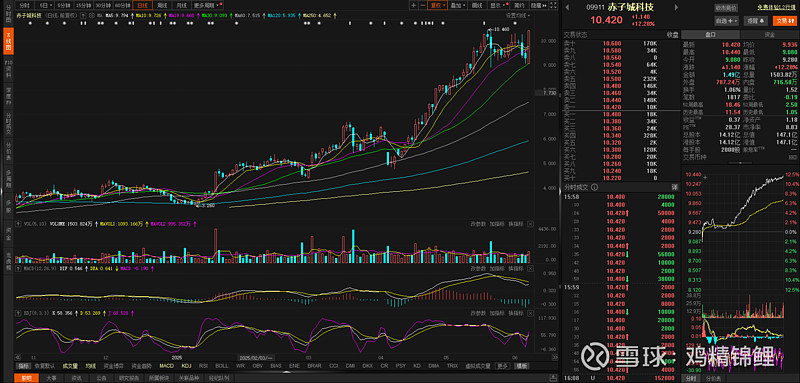Open 多股 in left sidebar
The width and height of the screenshot is (800, 383).
pos(8,206)
